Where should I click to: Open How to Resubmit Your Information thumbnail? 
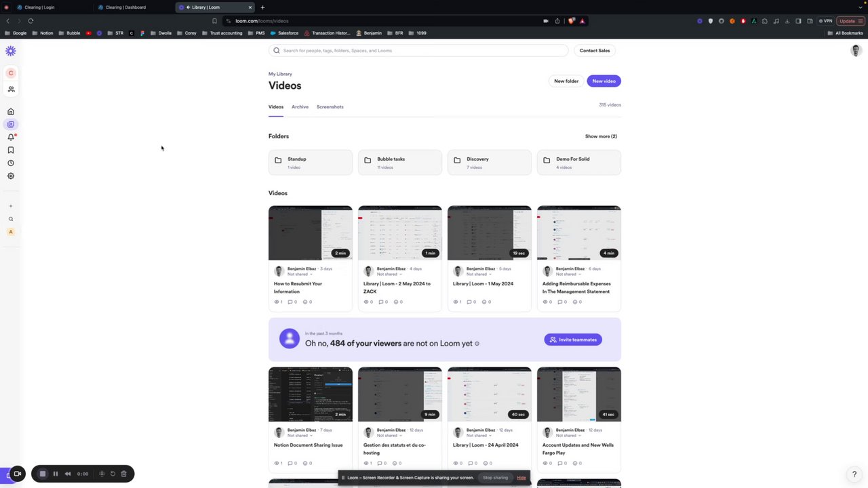point(311,233)
